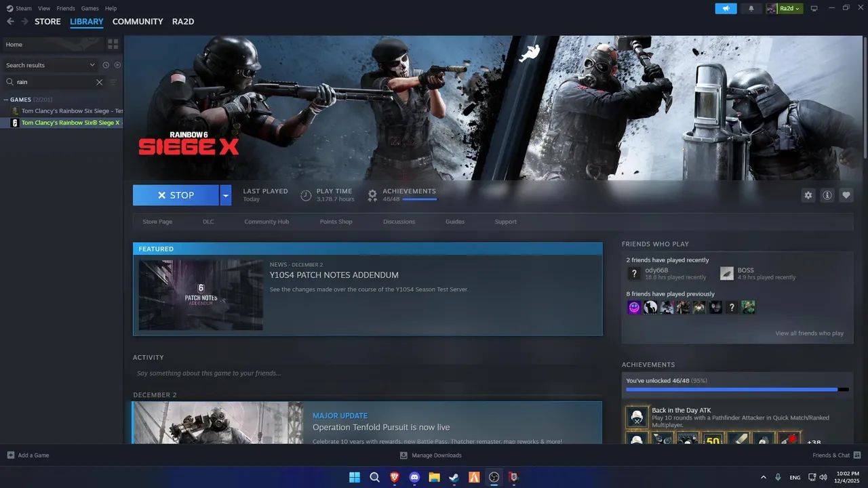Click the library search field

[x=54, y=82]
